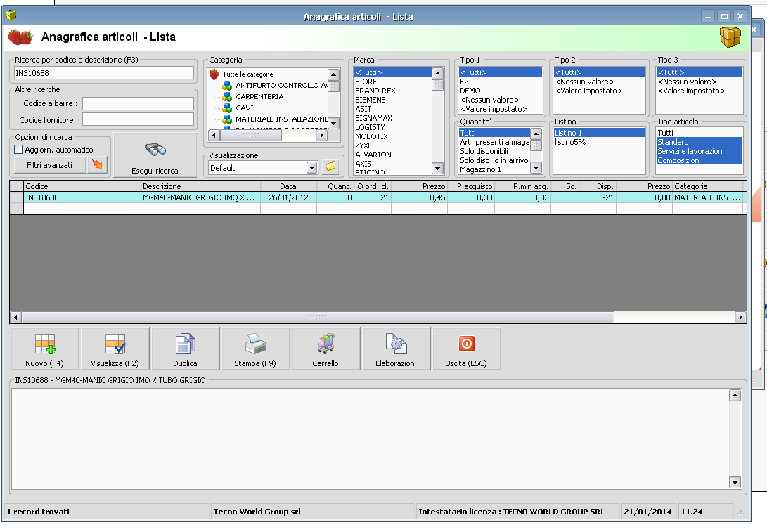This screenshot has height=532, width=767.
Task: Open Visualizza (F2) to view article
Action: pos(115,344)
